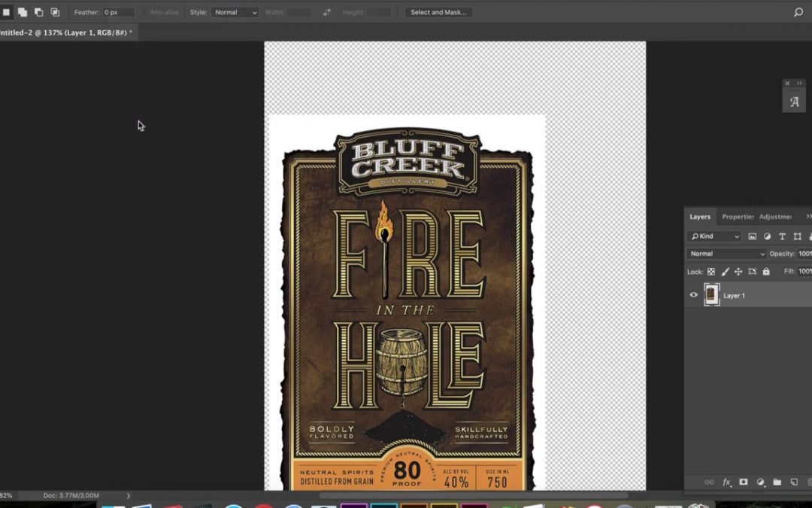Click the layer Fill value field
This screenshot has height=508, width=812.
click(804, 271)
